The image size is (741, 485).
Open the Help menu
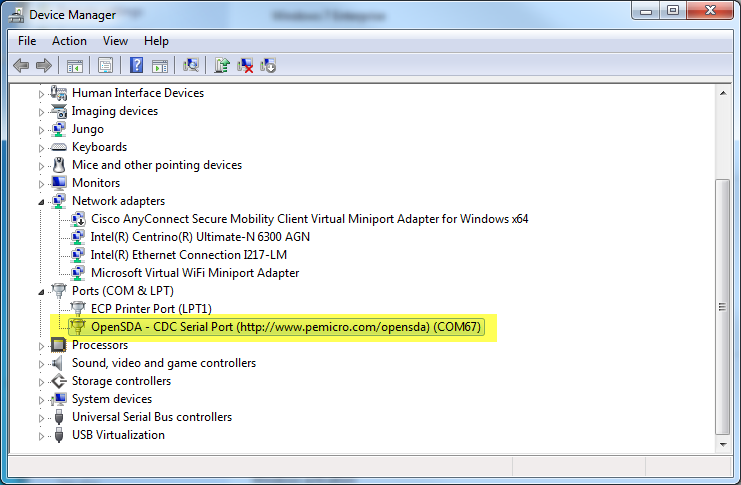156,41
